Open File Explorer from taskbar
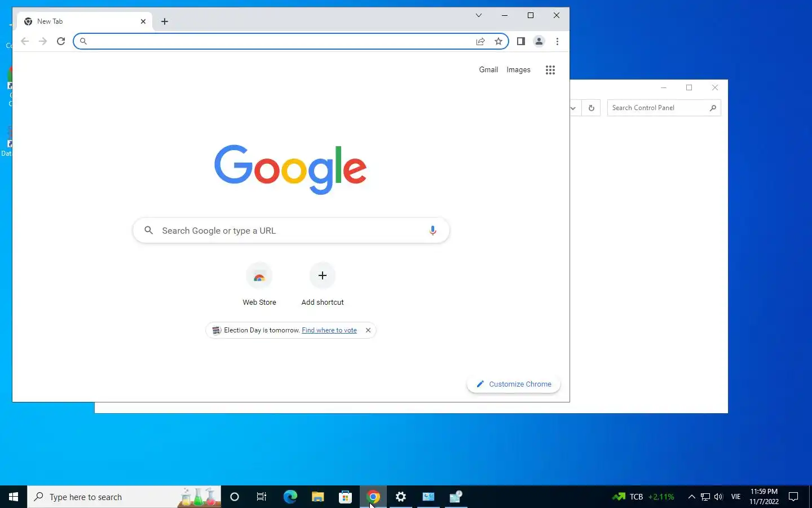The height and width of the screenshot is (508, 812). [317, 497]
